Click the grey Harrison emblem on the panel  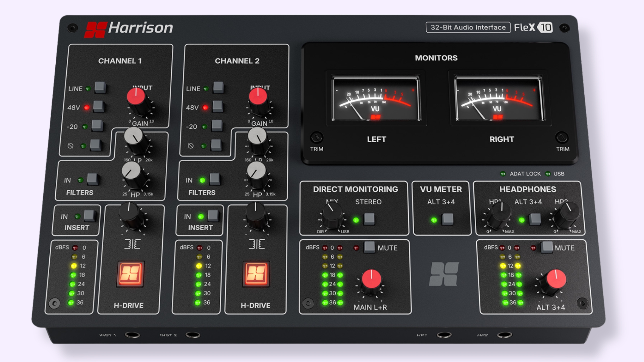click(x=444, y=274)
